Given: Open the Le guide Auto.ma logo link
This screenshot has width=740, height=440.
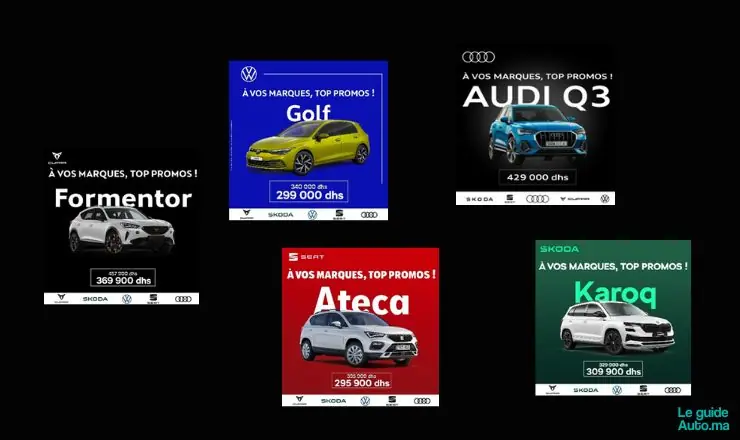Looking at the screenshot, I should coord(703,419).
